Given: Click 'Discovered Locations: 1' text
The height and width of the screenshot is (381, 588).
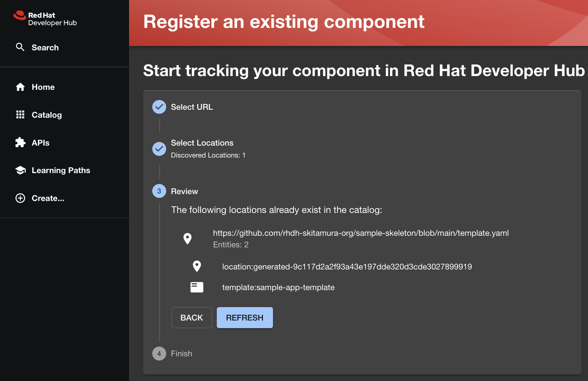Looking at the screenshot, I should tap(208, 155).
